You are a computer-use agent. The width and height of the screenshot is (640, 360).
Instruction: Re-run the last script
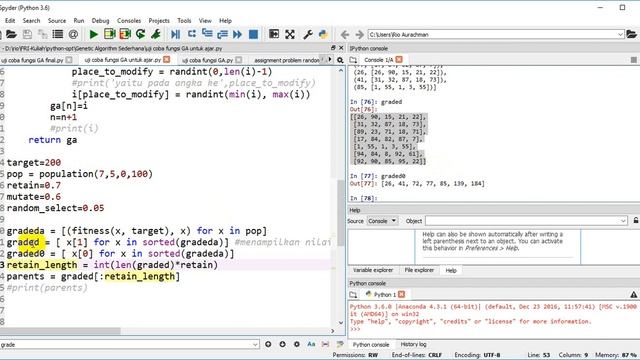140,34
